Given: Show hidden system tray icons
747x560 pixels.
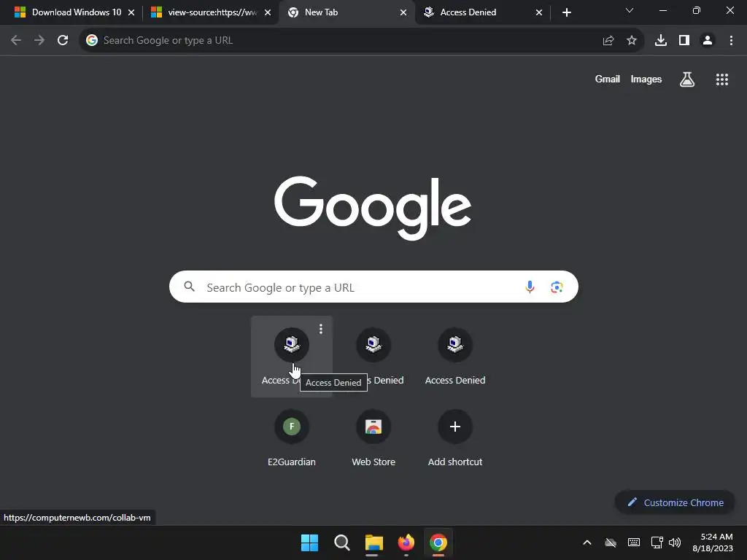Looking at the screenshot, I should pos(587,542).
